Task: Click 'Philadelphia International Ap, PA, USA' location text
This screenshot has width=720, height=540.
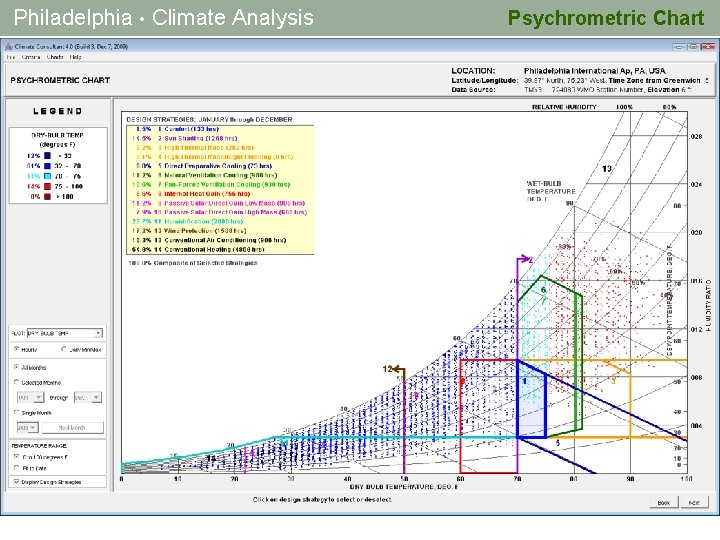Action: click(x=595, y=71)
